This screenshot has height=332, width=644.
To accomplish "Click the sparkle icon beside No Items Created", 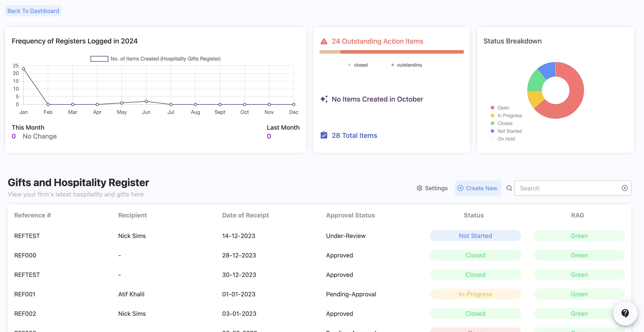I will [x=324, y=99].
